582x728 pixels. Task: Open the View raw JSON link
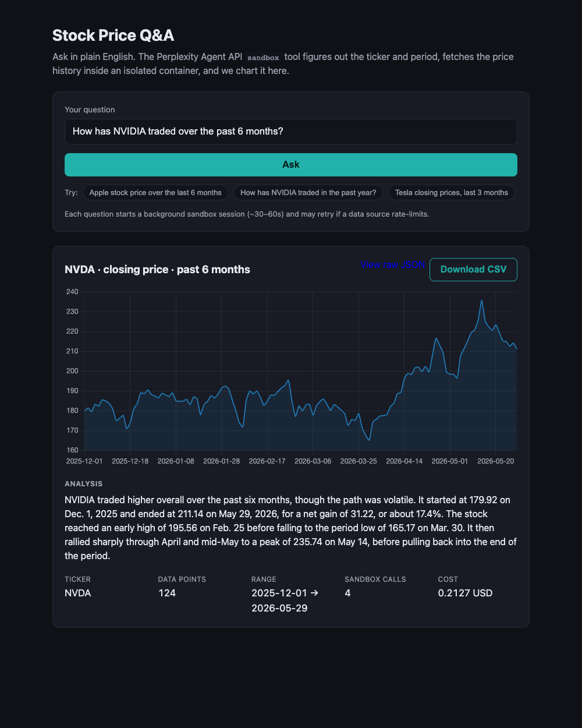[393, 264]
